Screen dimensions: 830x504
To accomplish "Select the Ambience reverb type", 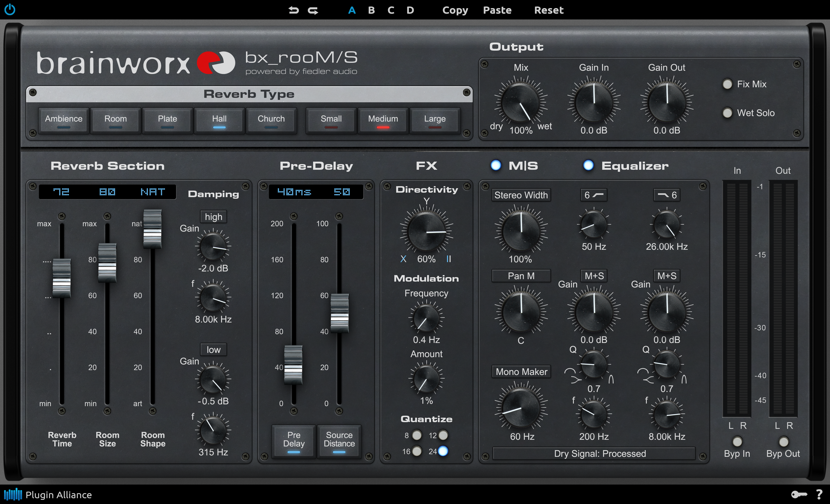I will pyautogui.click(x=64, y=121).
